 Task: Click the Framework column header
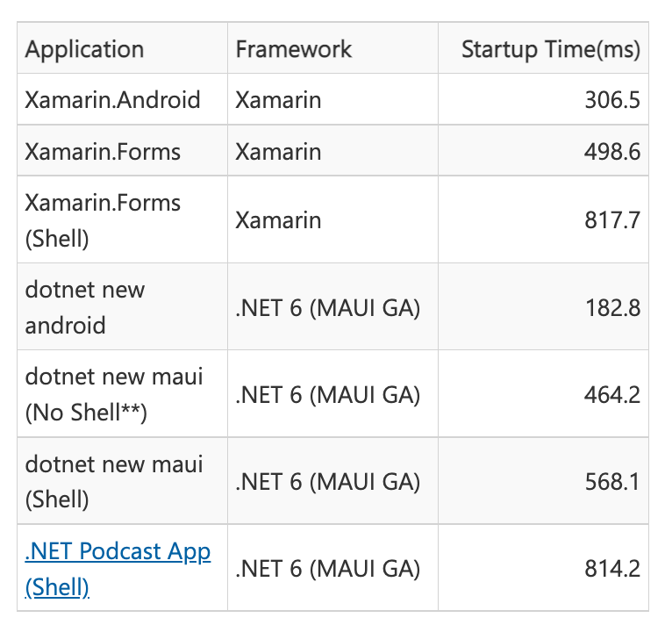(294, 49)
